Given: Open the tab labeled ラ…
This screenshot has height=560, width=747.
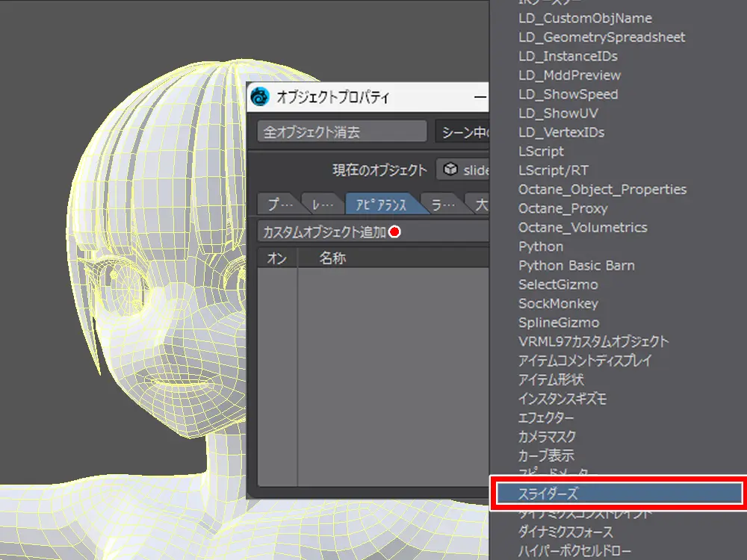Looking at the screenshot, I should 441,204.
